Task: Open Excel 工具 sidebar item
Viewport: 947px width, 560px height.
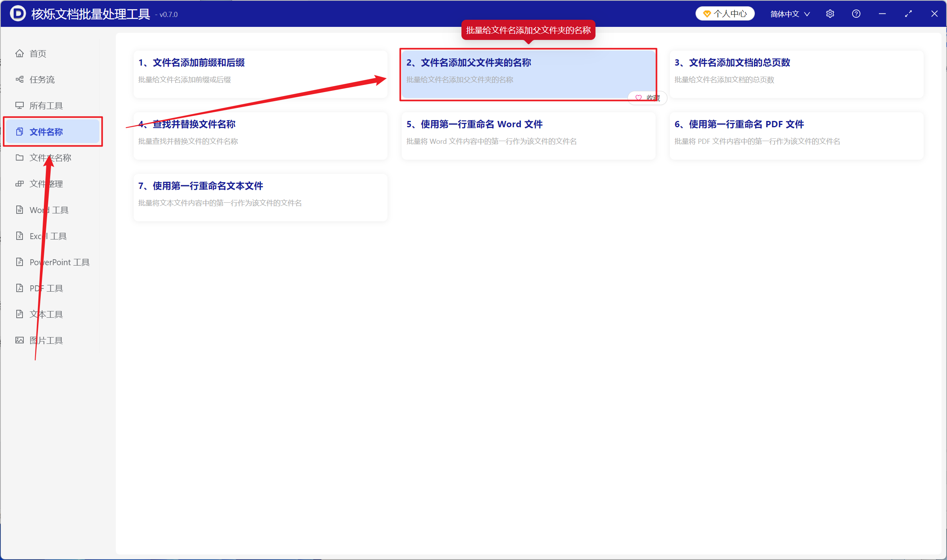Action: [51, 236]
